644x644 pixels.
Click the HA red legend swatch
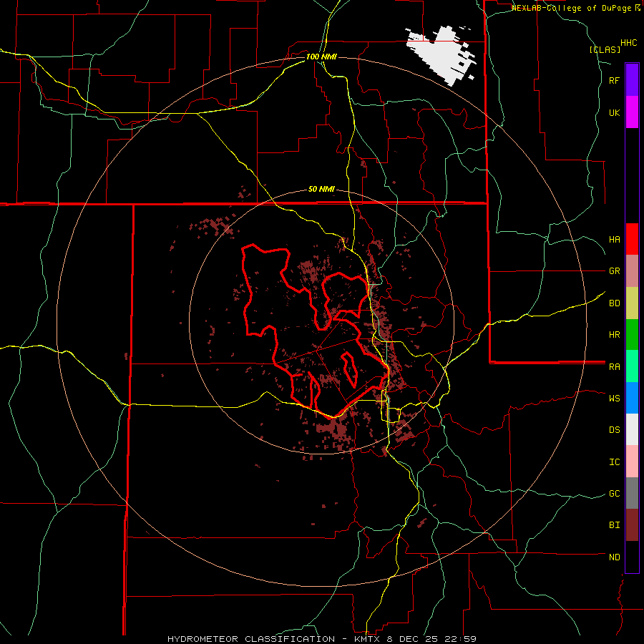(x=632, y=239)
